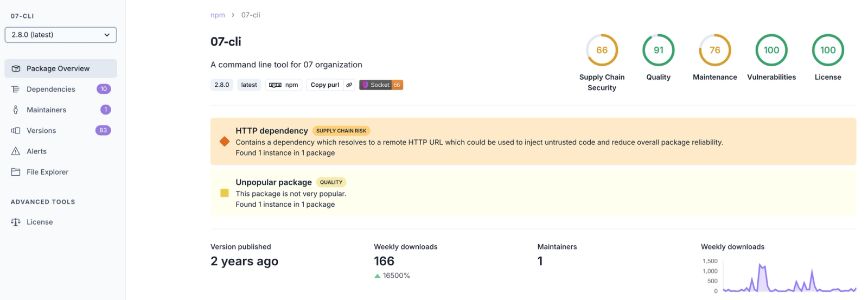Click the License scales icon
This screenshot has width=868, height=300.
16,222
